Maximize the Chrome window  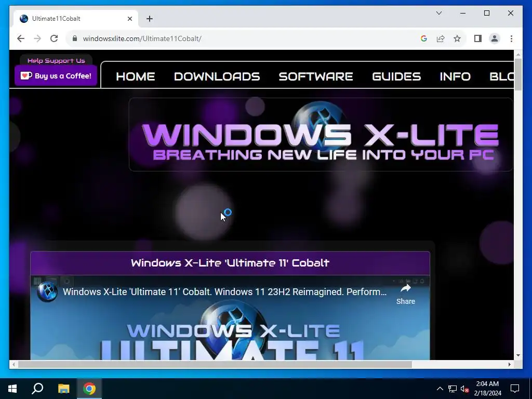[x=486, y=13]
